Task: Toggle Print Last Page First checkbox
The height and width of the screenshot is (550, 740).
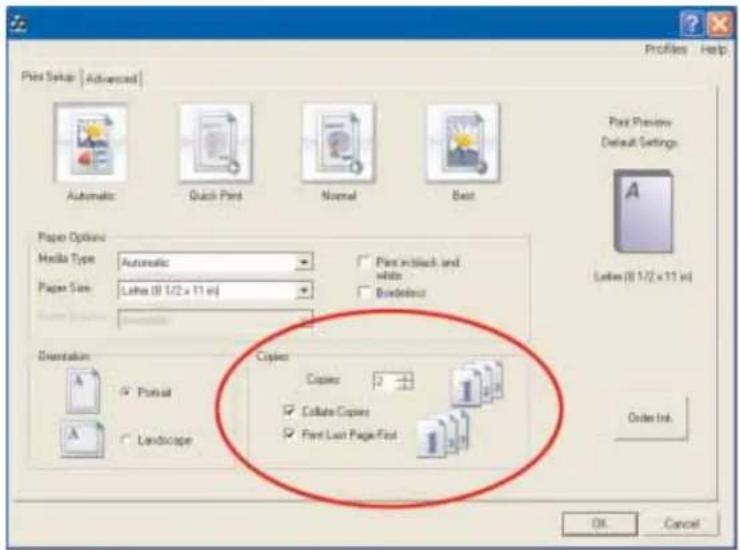Action: click(x=288, y=433)
